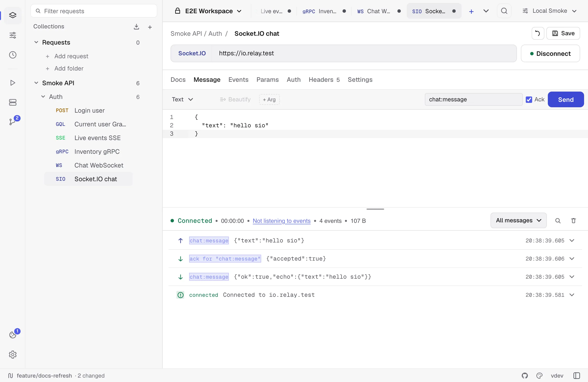Click the theme palette icon in the status bar

point(539,376)
